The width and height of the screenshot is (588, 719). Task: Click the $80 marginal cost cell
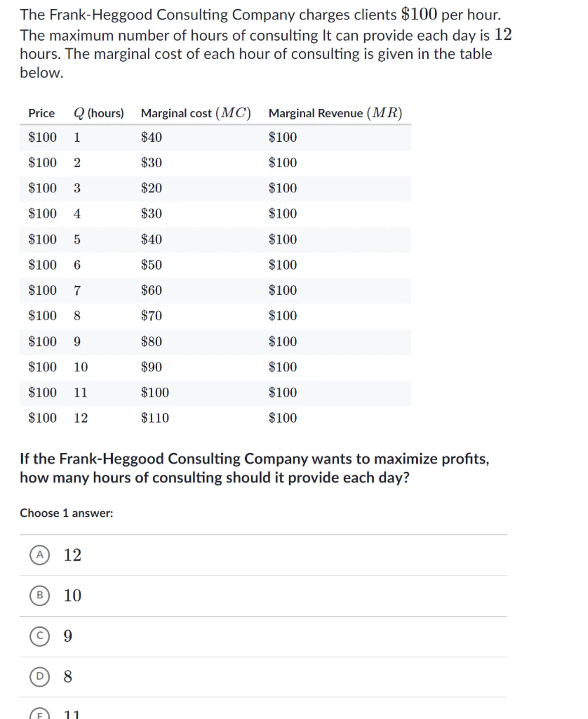coord(151,341)
